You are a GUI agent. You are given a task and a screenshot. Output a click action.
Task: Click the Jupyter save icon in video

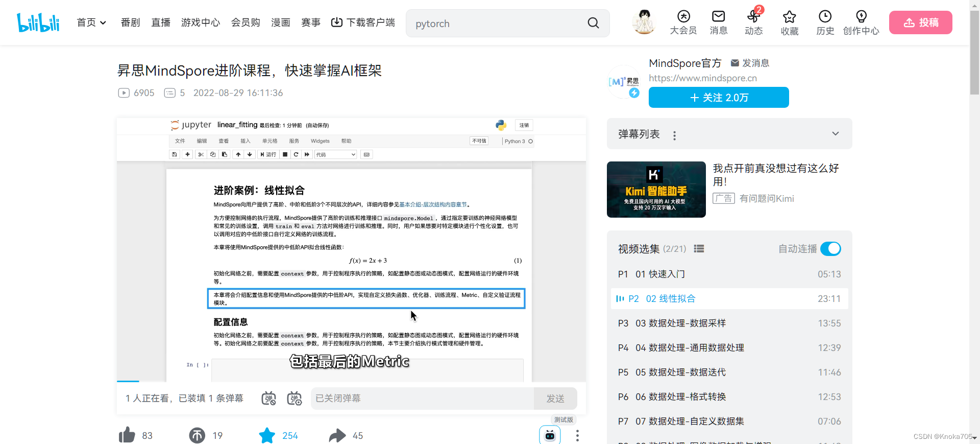(x=175, y=154)
